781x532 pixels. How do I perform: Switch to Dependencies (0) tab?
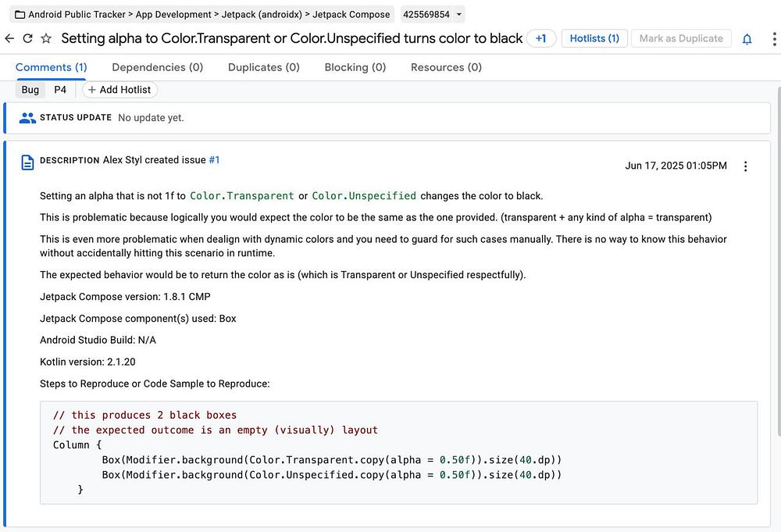click(x=157, y=67)
